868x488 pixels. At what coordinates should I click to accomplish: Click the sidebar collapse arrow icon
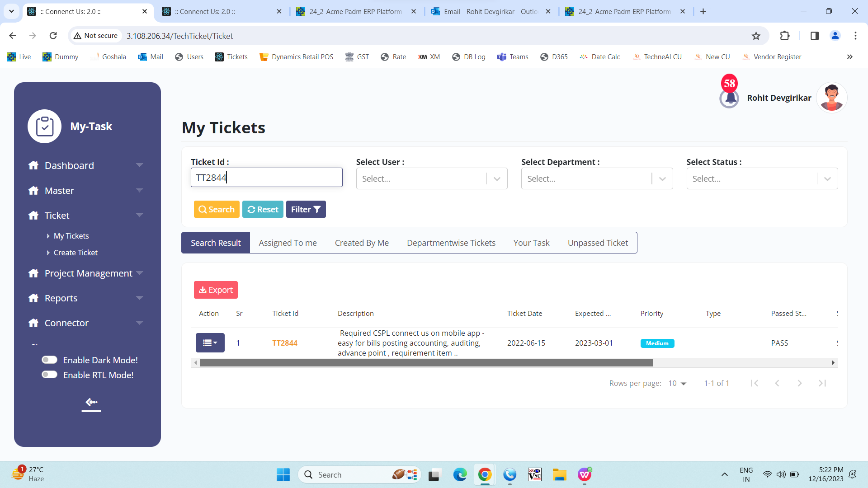pyautogui.click(x=91, y=402)
